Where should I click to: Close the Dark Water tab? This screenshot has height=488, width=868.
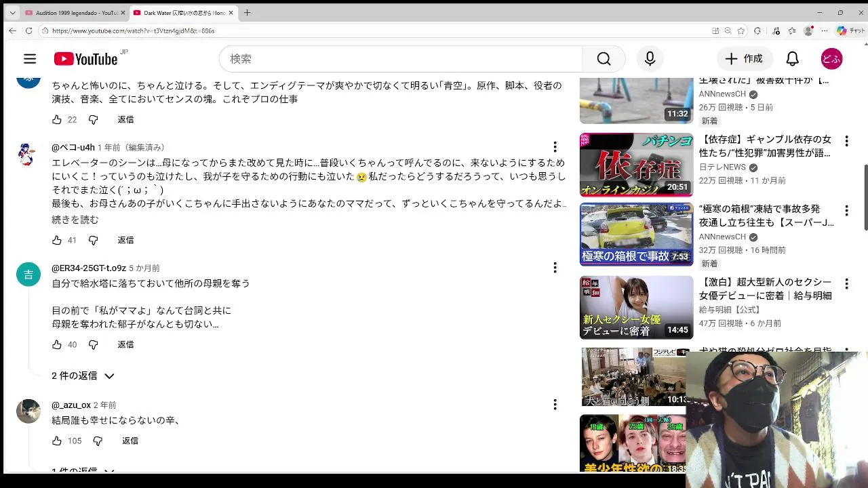point(231,13)
